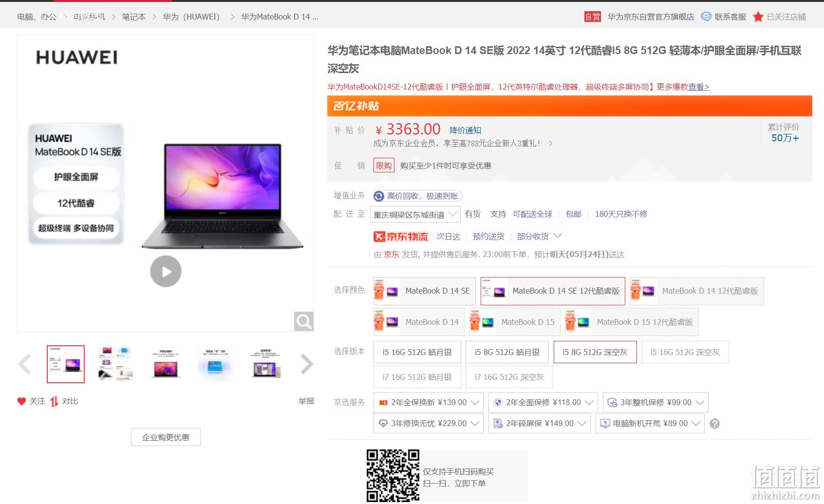The height and width of the screenshot is (504, 824).
Task: Go to 笔记本 breadcrumb
Action: click(134, 17)
